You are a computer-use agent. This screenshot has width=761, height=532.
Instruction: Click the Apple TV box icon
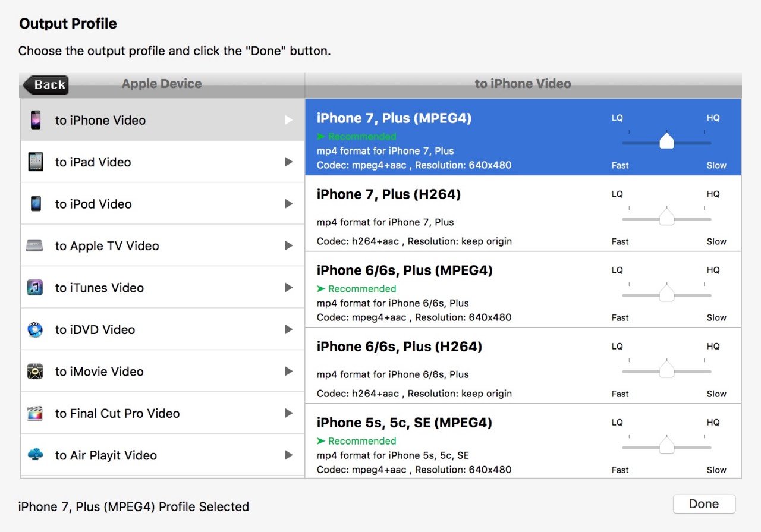(35, 245)
